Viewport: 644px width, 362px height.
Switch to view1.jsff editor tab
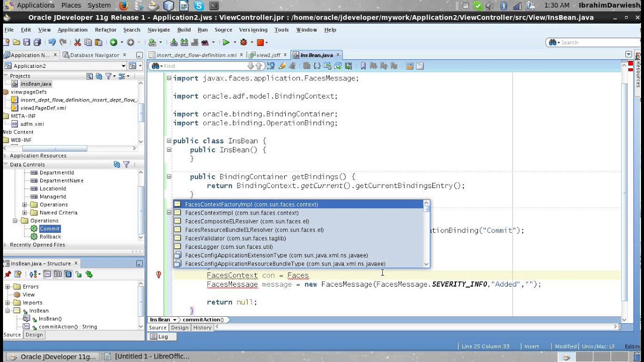point(268,55)
